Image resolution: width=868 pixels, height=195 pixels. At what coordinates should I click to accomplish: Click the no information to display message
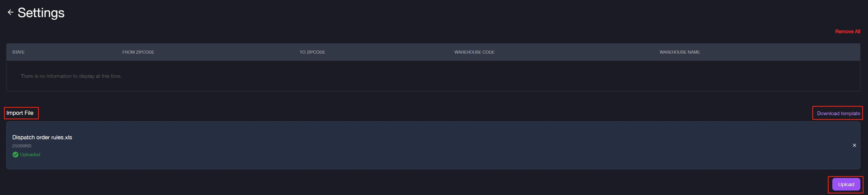point(71,76)
